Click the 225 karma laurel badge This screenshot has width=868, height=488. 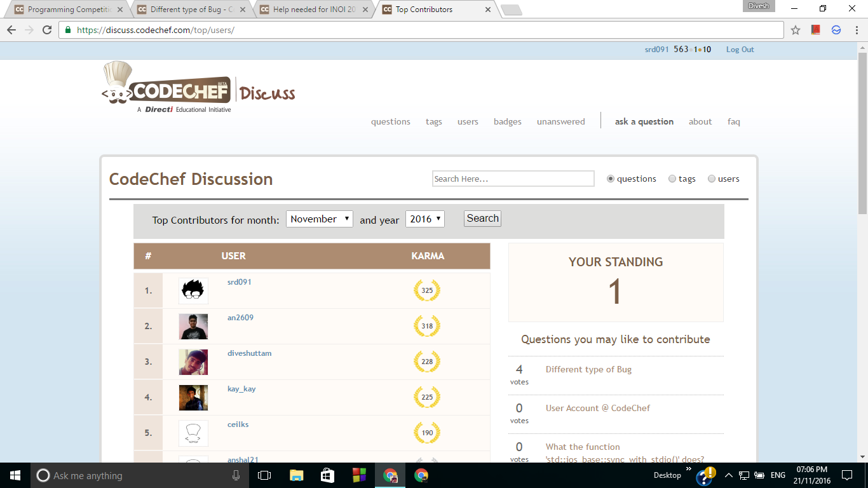[427, 397]
